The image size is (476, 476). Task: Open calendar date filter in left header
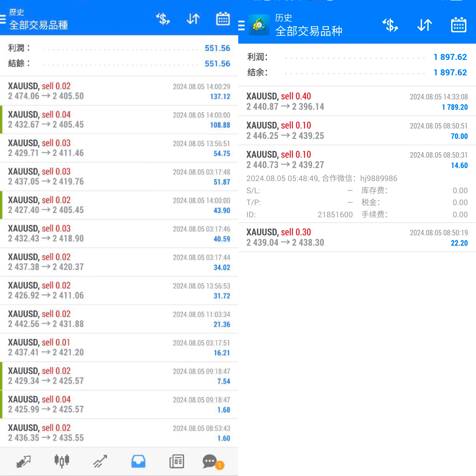pyautogui.click(x=223, y=19)
